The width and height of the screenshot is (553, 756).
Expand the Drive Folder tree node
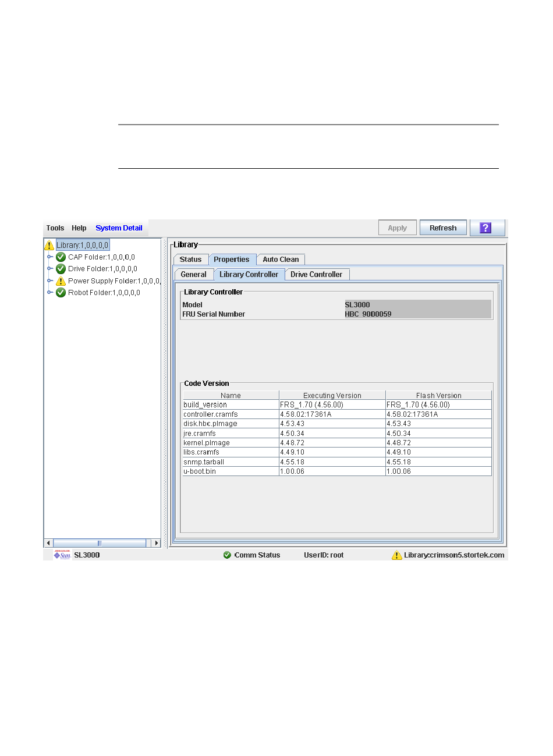[50, 269]
